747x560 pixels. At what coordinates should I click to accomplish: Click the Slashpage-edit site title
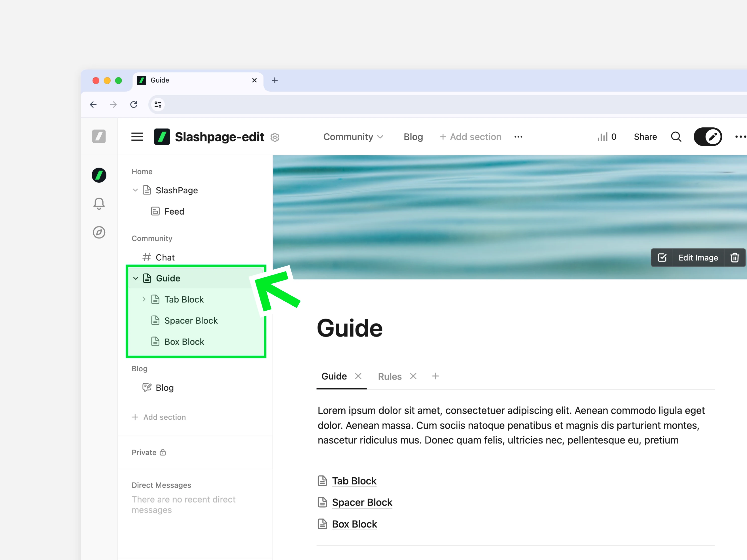[x=220, y=137]
